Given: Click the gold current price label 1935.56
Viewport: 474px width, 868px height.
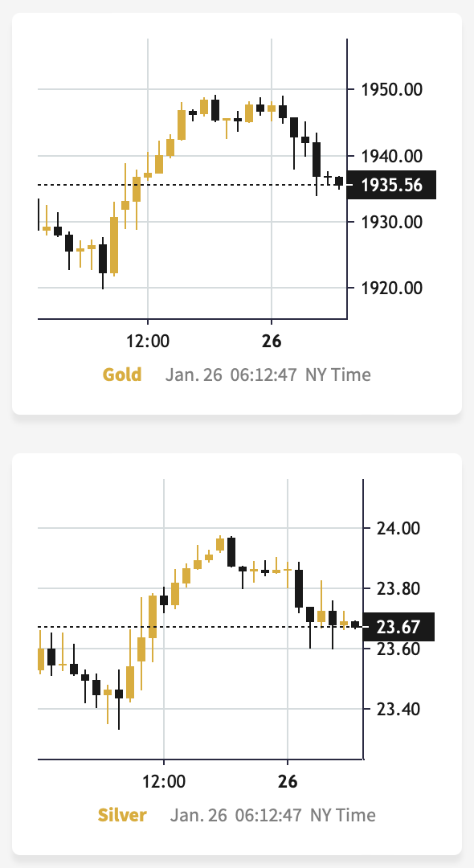Looking at the screenshot, I should [391, 185].
